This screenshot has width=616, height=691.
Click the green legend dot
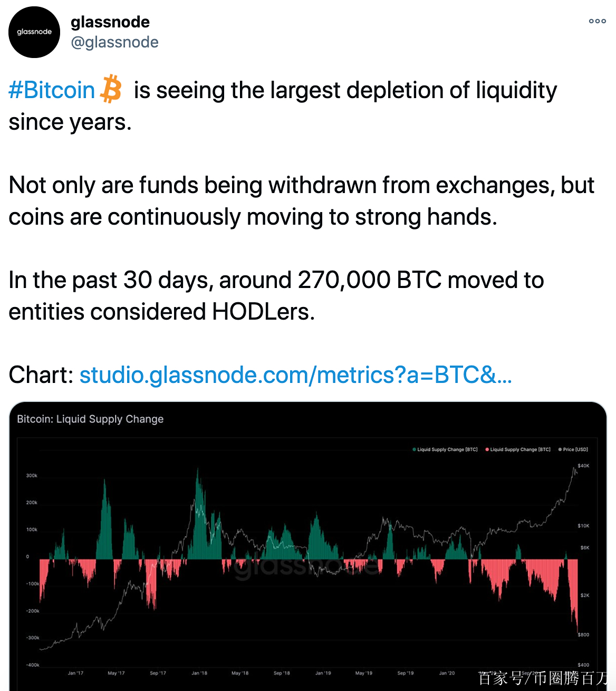pos(415,449)
